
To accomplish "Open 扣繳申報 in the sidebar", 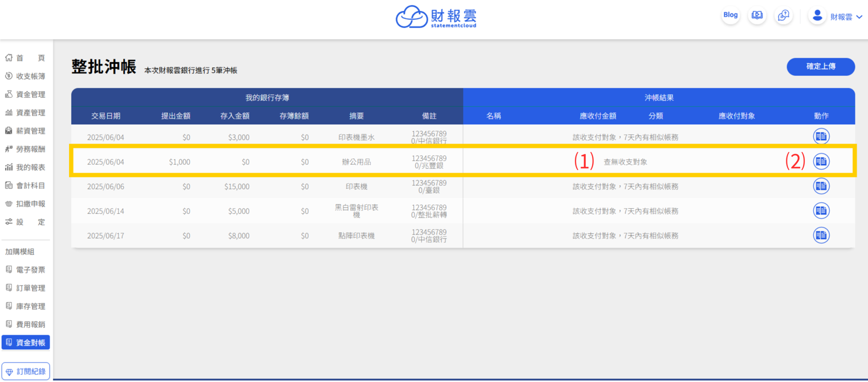I will (x=25, y=204).
